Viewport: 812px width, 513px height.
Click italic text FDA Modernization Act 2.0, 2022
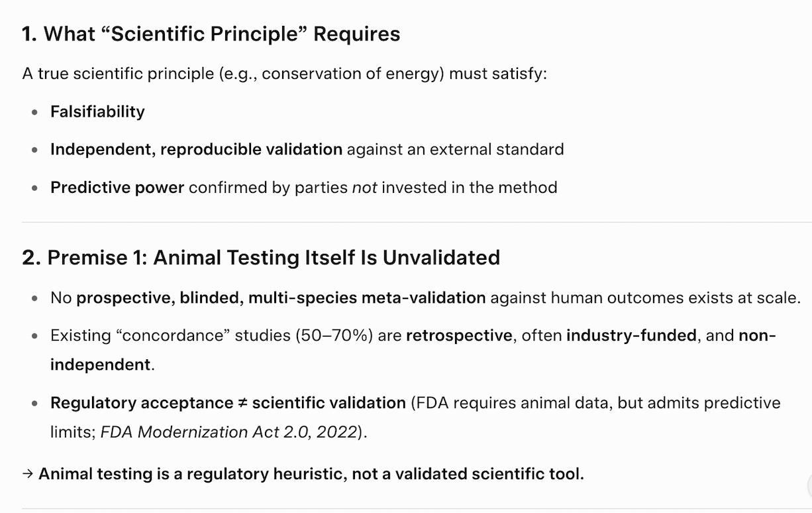click(x=230, y=432)
